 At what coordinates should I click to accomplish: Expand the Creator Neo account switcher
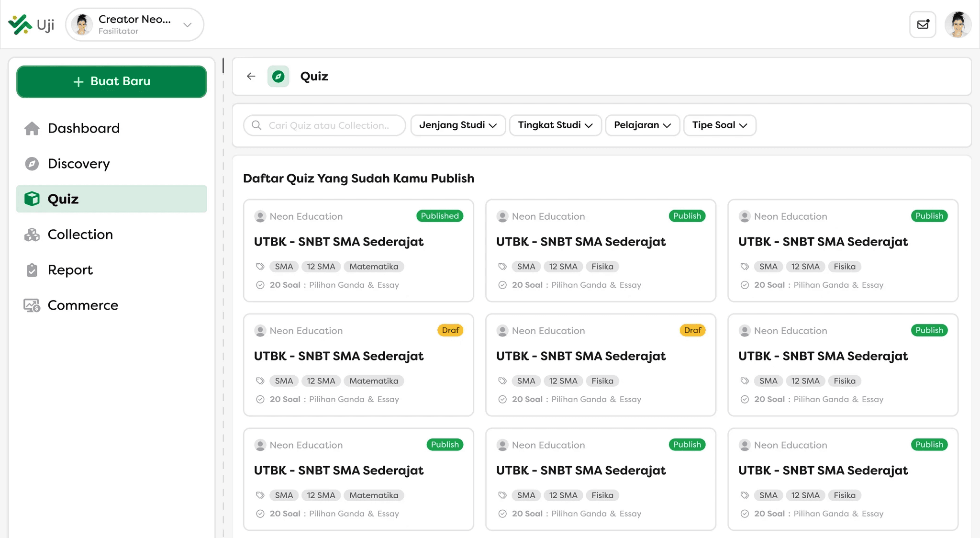tap(187, 25)
